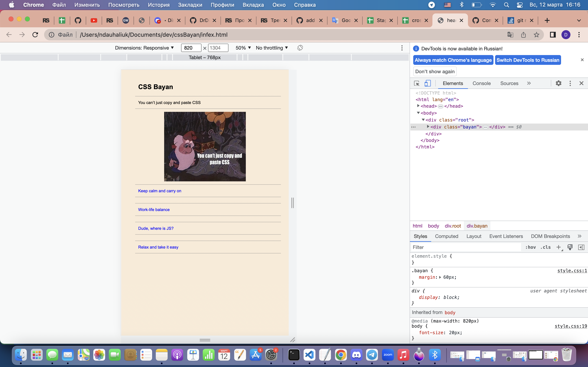Click Switch DevTools to Russian button
This screenshot has height=367, width=588.
click(x=528, y=60)
